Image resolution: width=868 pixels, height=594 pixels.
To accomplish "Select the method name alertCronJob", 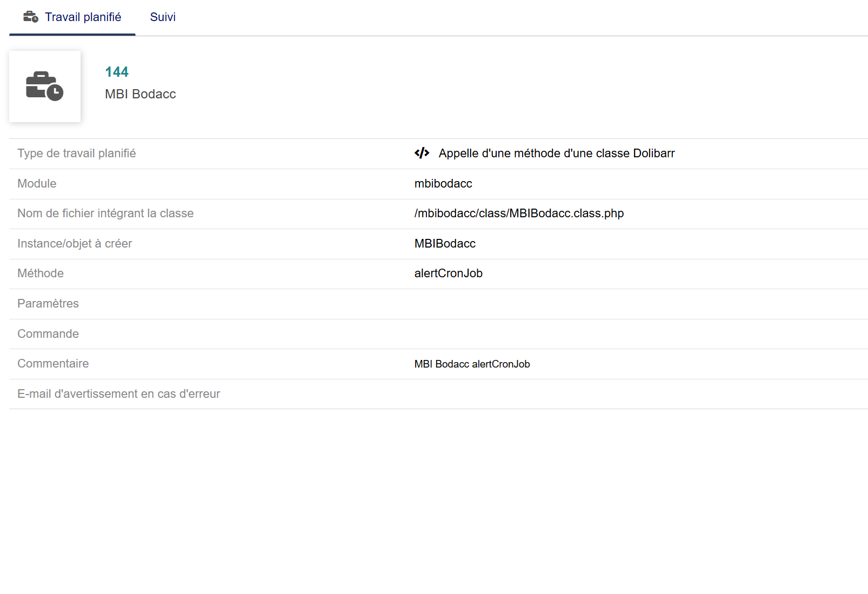I will tap(449, 273).
